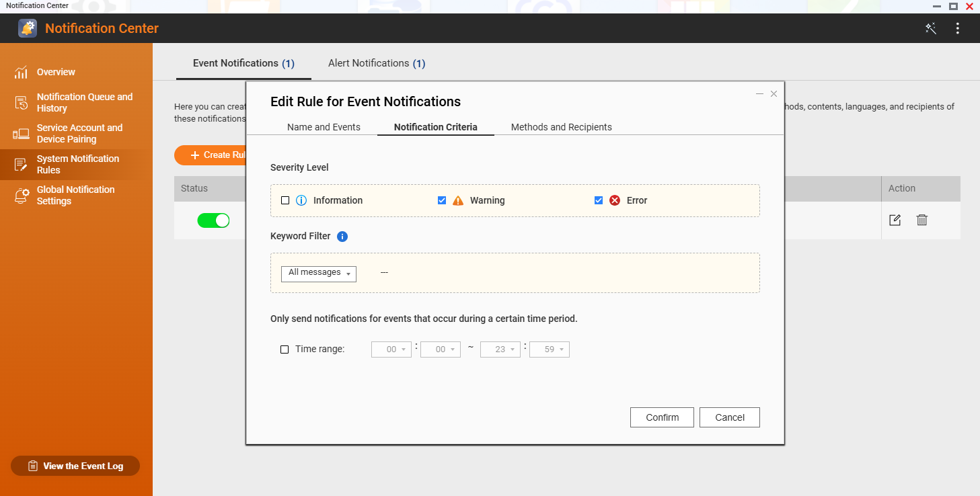Screen dimensions: 980x496
Task: Switch to the Alert Notifications tab
Action: (376, 63)
